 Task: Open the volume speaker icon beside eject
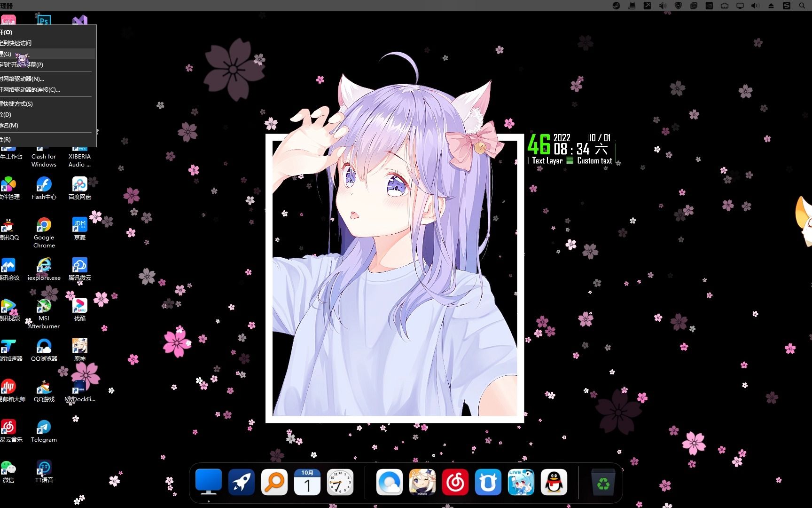tap(755, 6)
